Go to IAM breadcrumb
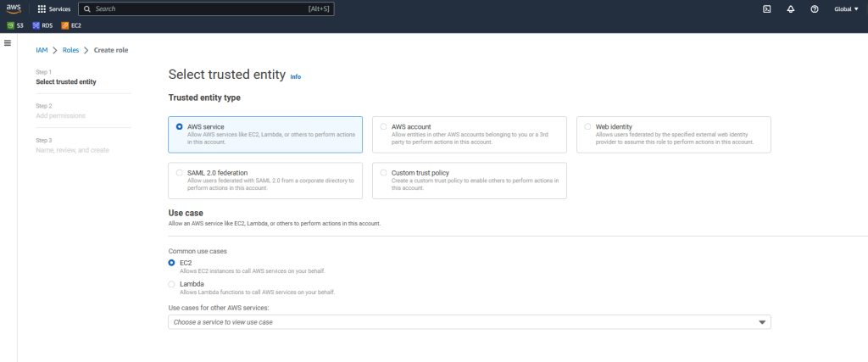 (42, 50)
